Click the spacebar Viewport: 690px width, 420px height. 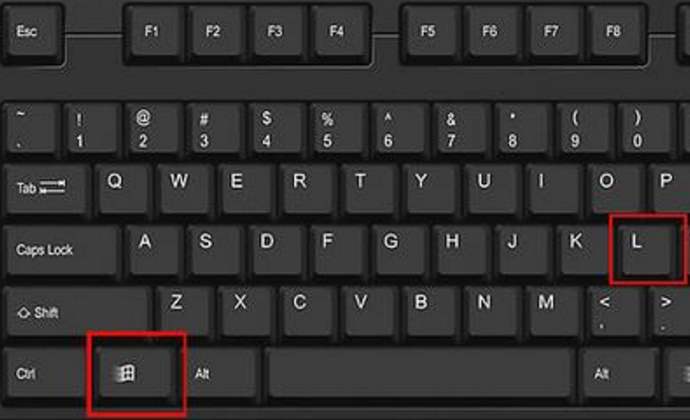tap(420, 372)
